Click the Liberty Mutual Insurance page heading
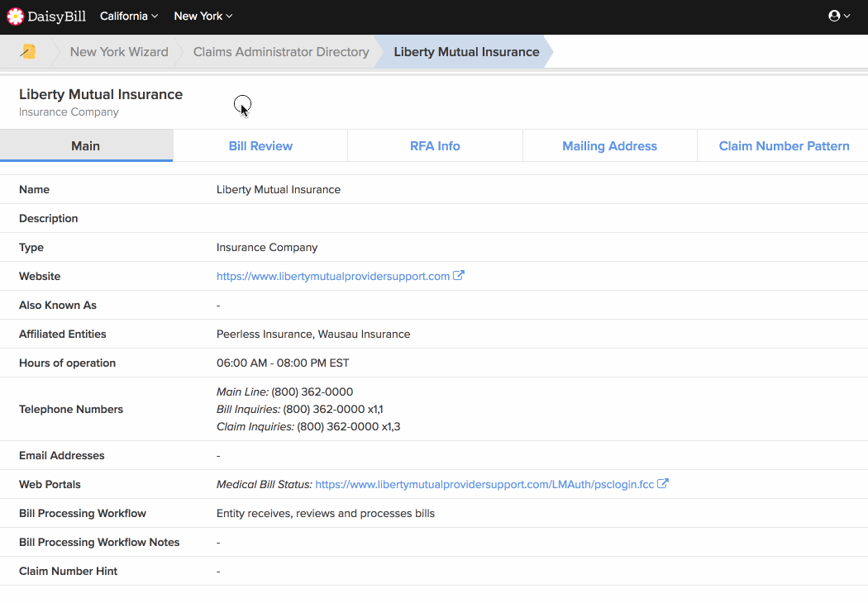The image size is (868, 603). (x=101, y=94)
